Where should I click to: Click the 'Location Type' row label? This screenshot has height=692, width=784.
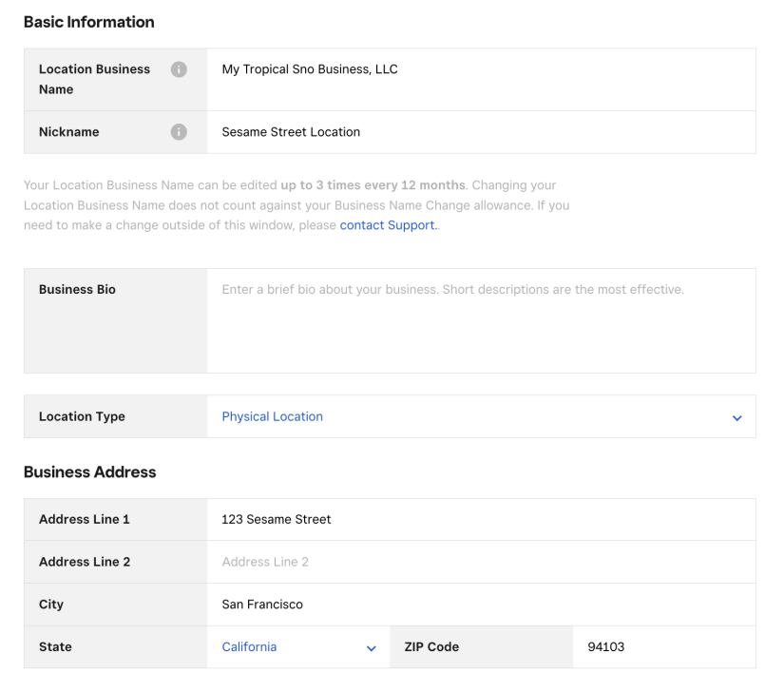[82, 416]
